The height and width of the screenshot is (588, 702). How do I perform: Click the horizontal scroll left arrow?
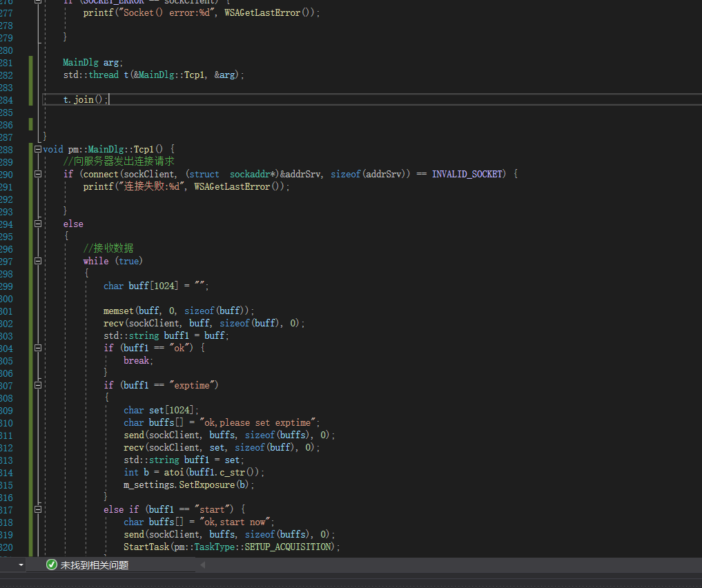pos(203,565)
